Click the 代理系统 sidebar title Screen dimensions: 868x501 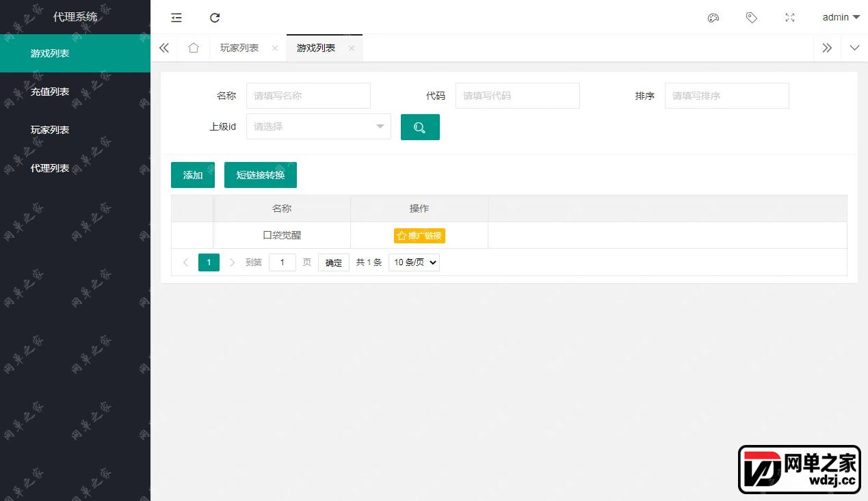pyautogui.click(x=75, y=17)
